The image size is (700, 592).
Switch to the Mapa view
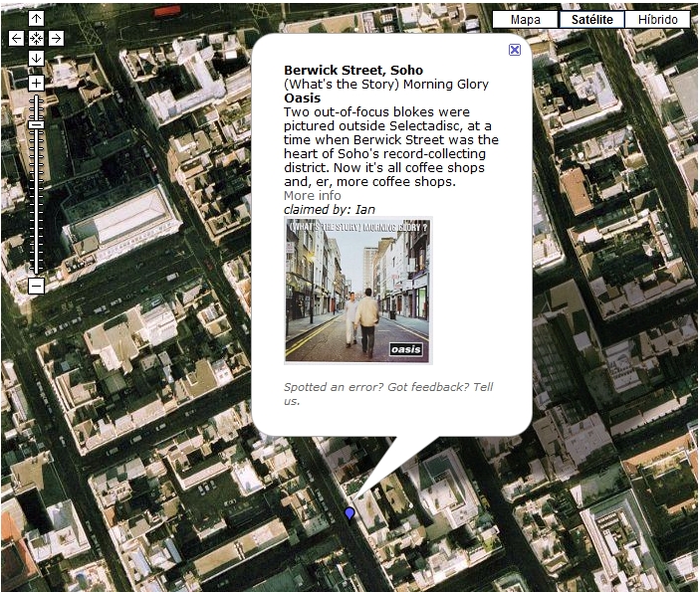pyautogui.click(x=525, y=20)
